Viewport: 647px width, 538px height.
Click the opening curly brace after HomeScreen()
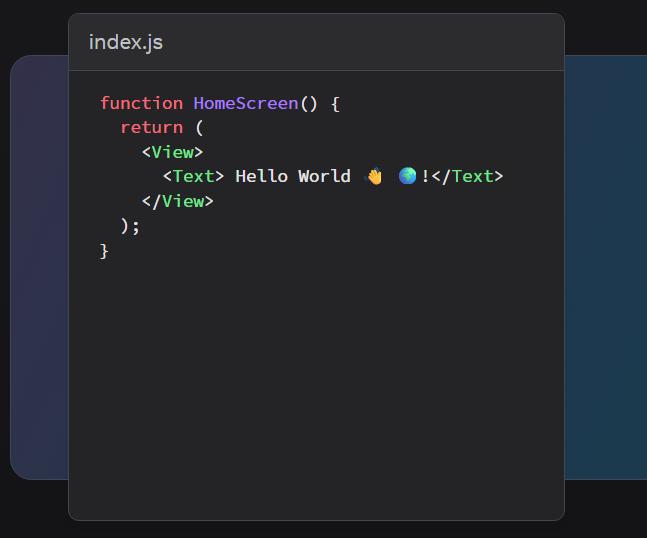[x=335, y=103]
